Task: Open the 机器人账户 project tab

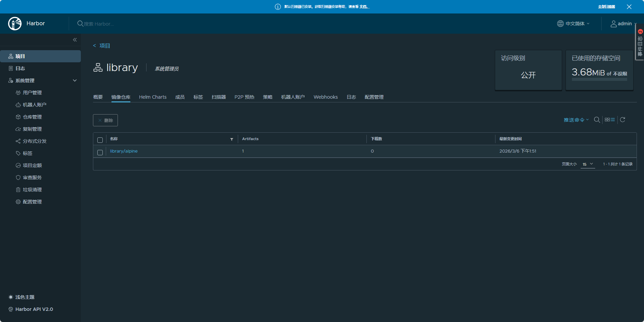Action: 293,97
